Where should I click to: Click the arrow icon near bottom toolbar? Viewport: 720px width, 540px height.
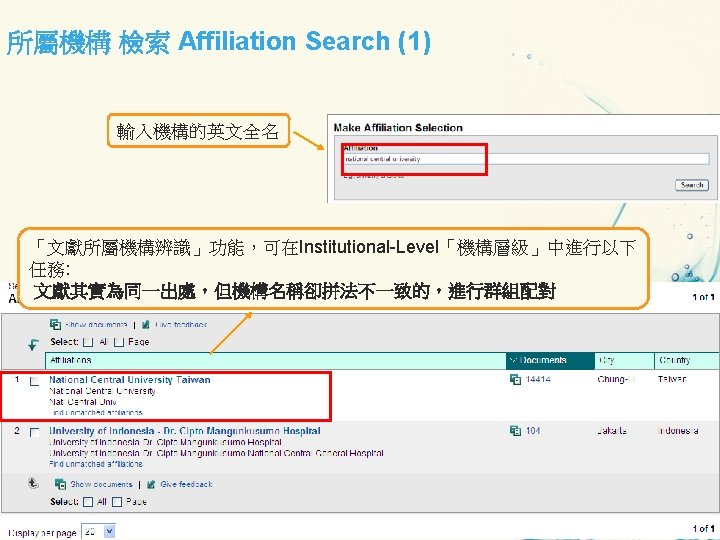33,483
